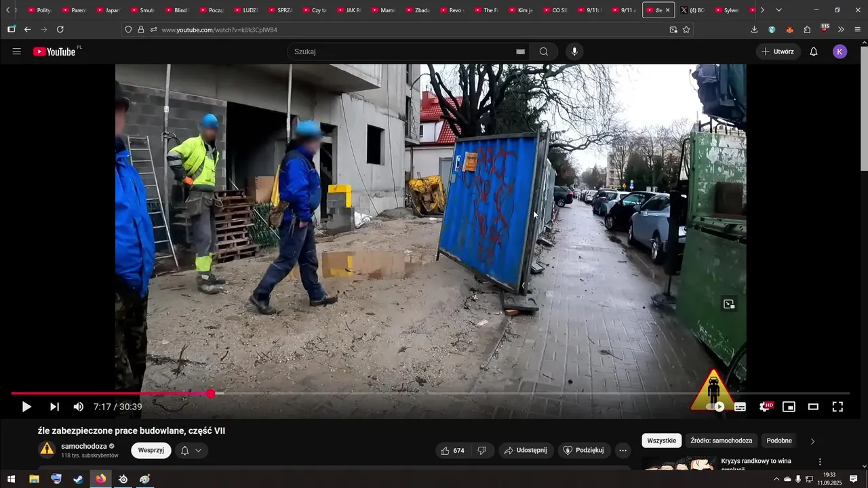Switch to the LUDZIE browser tab
Image resolution: width=868 pixels, height=488 pixels.
point(245,10)
